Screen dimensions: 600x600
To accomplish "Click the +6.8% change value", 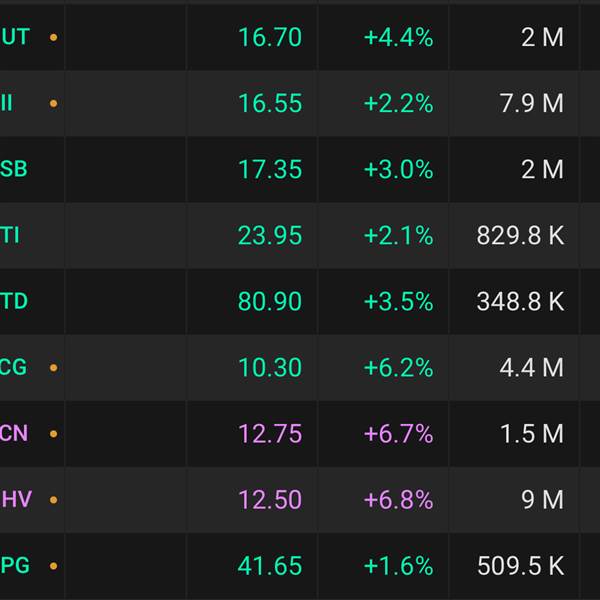I will [x=398, y=500].
